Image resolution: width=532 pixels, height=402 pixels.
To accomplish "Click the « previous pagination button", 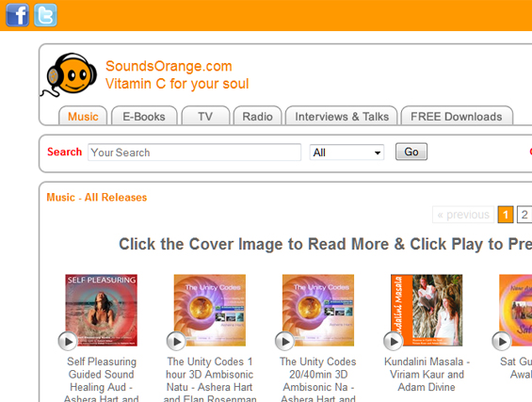I will pos(463,215).
